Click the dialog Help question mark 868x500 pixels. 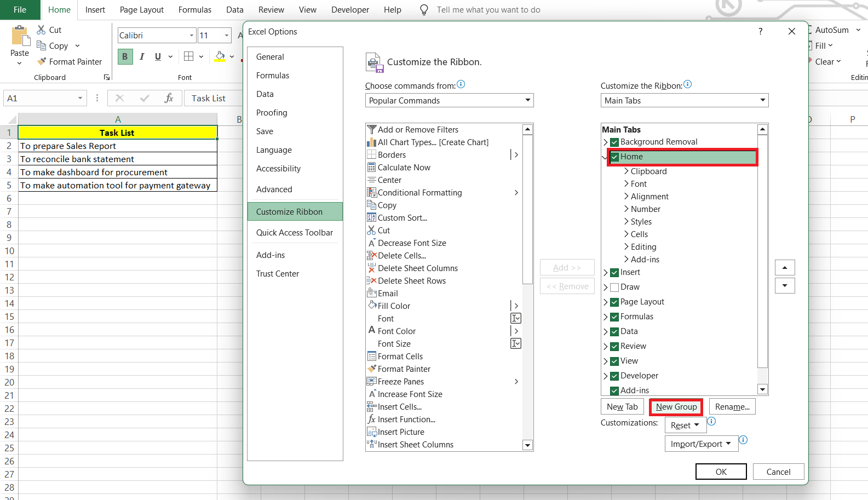(x=760, y=31)
